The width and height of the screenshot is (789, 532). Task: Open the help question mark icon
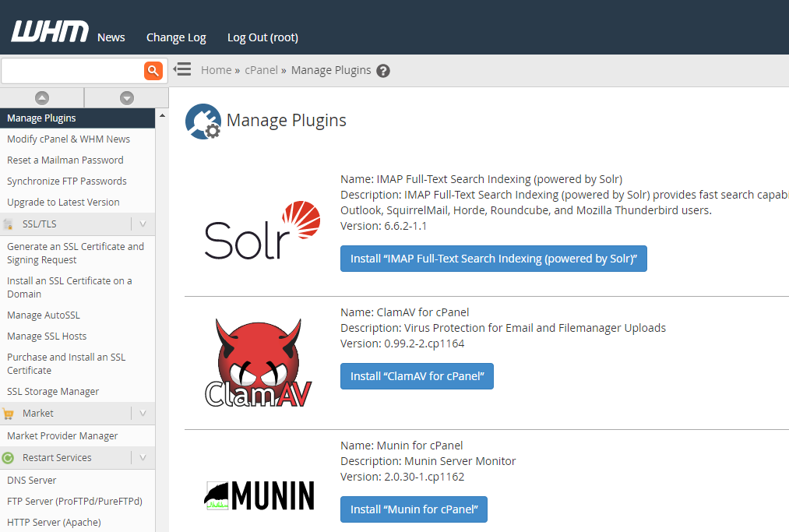(x=383, y=71)
